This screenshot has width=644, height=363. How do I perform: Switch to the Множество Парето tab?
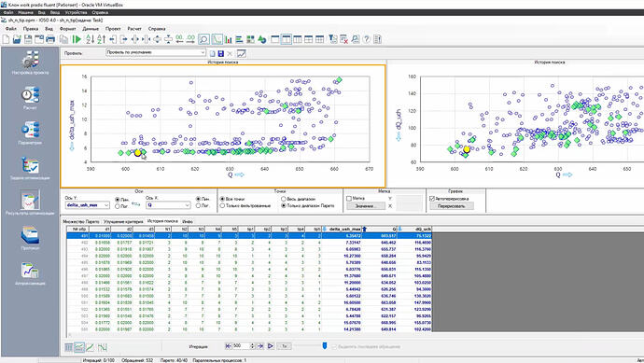coord(81,222)
